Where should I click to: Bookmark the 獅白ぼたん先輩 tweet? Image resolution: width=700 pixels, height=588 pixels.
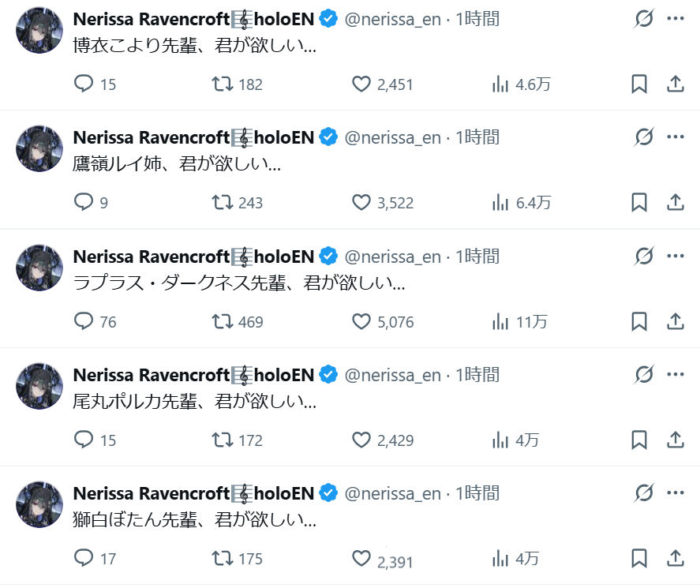click(639, 558)
